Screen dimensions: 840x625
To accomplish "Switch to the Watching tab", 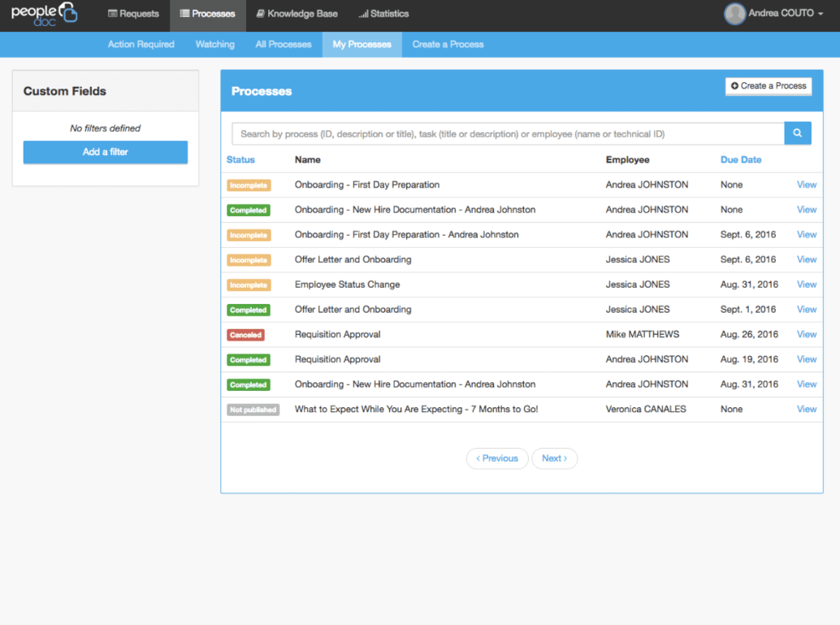I will coord(214,45).
